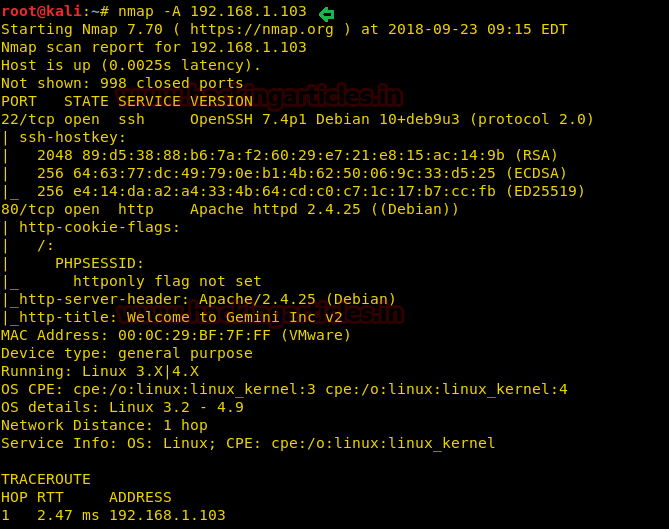Select the "Welcome to Gemini Inc v2" title

[235, 317]
